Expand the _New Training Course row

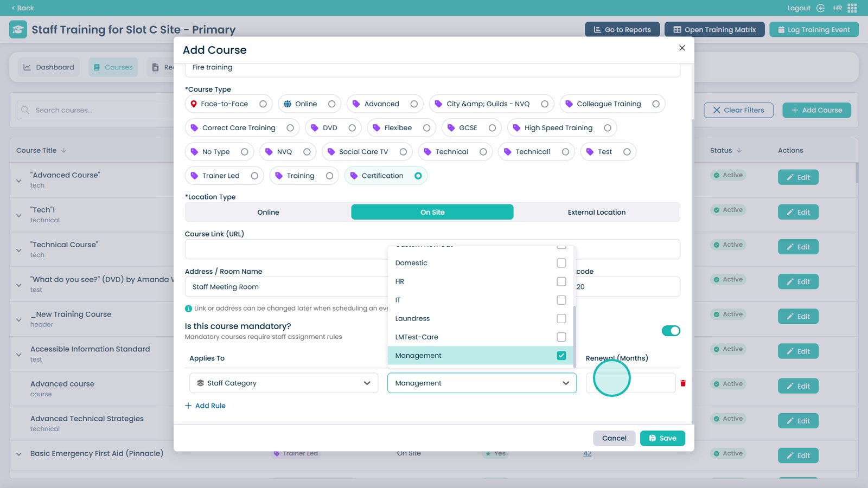coord(19,320)
